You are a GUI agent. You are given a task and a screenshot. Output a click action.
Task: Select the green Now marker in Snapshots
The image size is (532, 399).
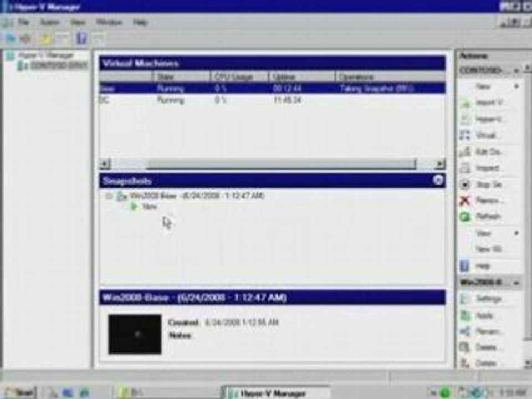pos(150,207)
